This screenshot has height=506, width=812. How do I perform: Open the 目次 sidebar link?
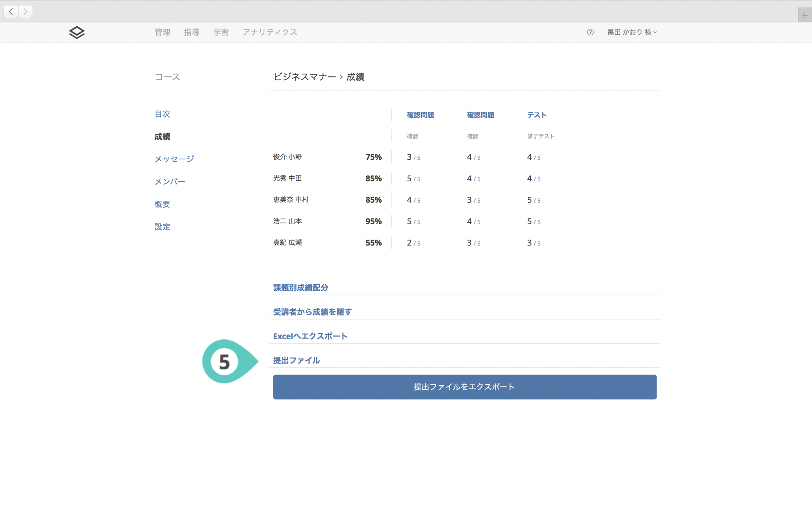[162, 114]
